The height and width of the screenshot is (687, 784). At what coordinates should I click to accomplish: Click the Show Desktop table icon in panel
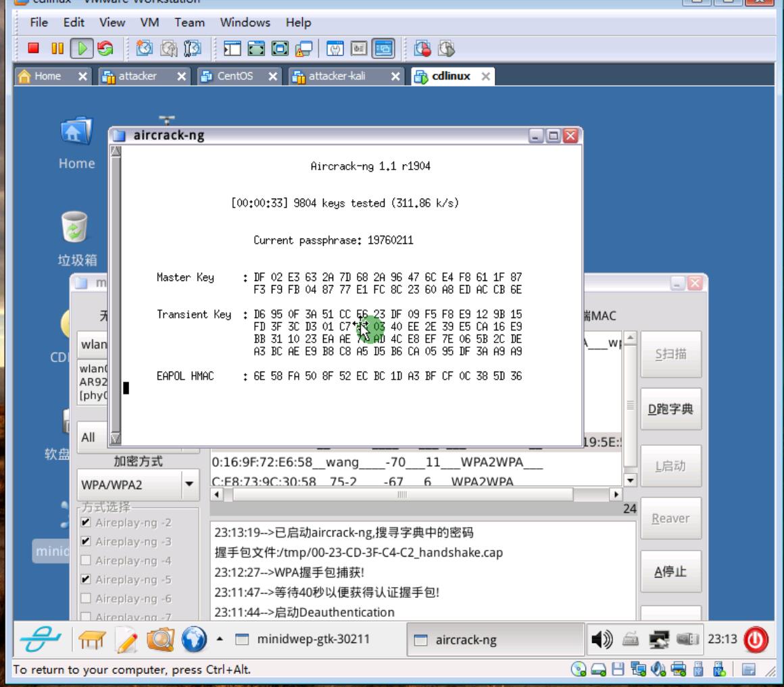coord(92,640)
